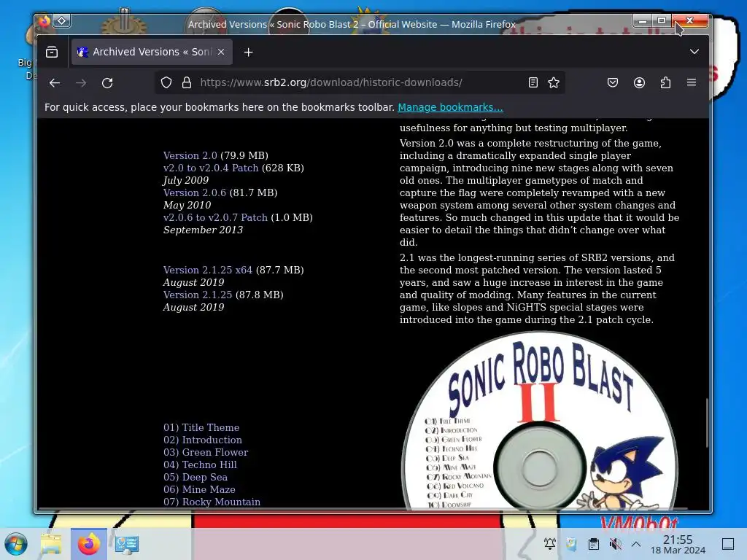The width and height of the screenshot is (747, 560).
Task: Download v2.0.6 to v2.0.7 Patch
Action: [x=215, y=217]
